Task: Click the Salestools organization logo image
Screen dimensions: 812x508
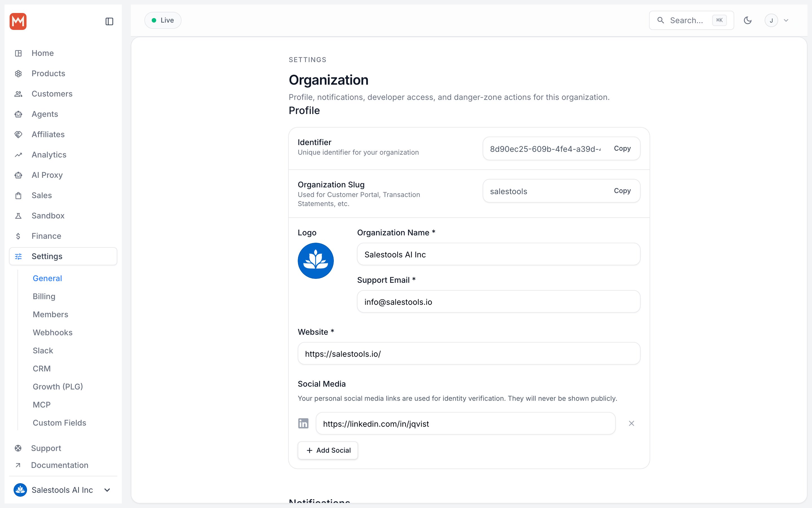Action: pyautogui.click(x=315, y=261)
